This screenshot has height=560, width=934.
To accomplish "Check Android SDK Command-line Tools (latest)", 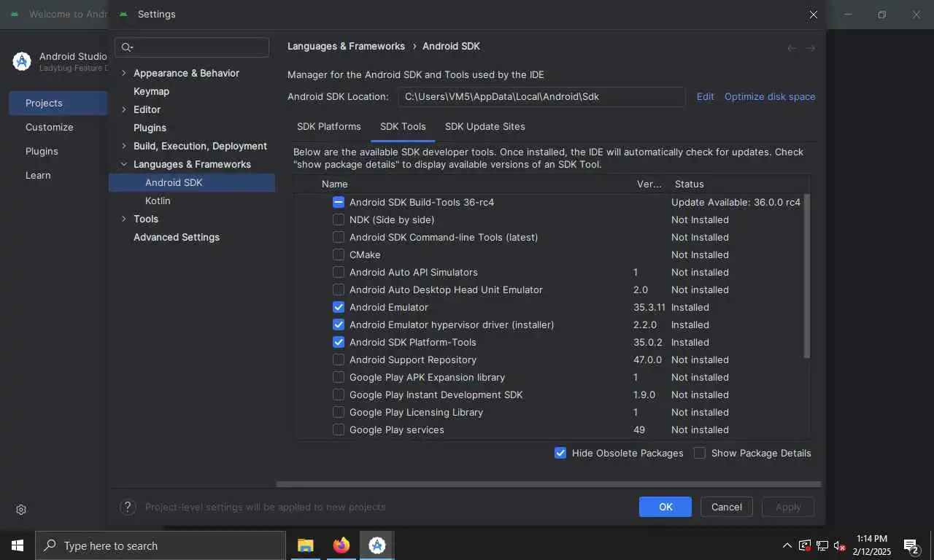I will pyautogui.click(x=339, y=237).
